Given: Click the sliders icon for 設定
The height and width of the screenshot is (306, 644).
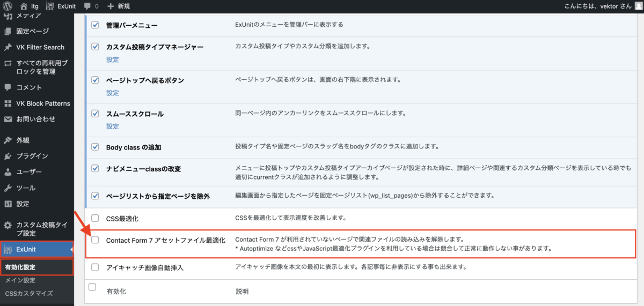Looking at the screenshot, I should pos(8,204).
